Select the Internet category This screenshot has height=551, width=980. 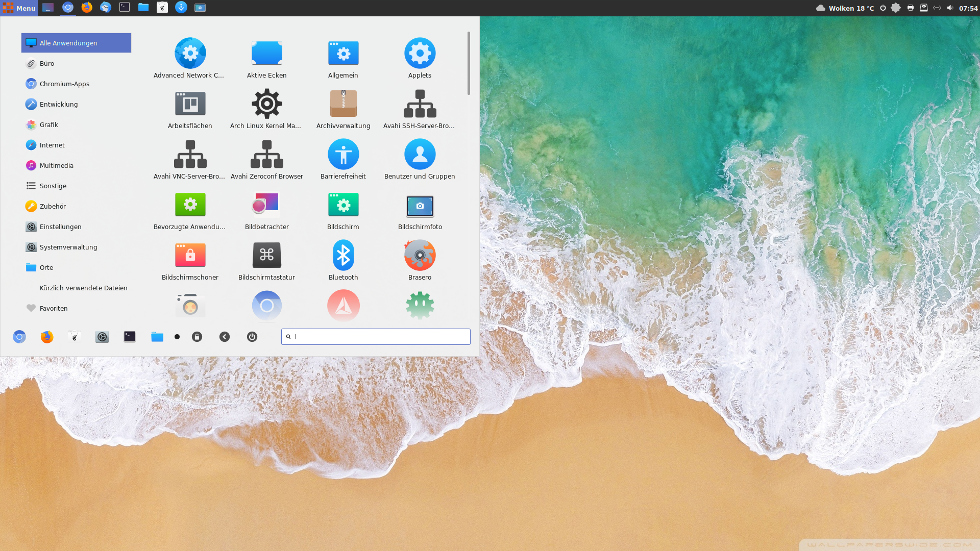point(52,145)
